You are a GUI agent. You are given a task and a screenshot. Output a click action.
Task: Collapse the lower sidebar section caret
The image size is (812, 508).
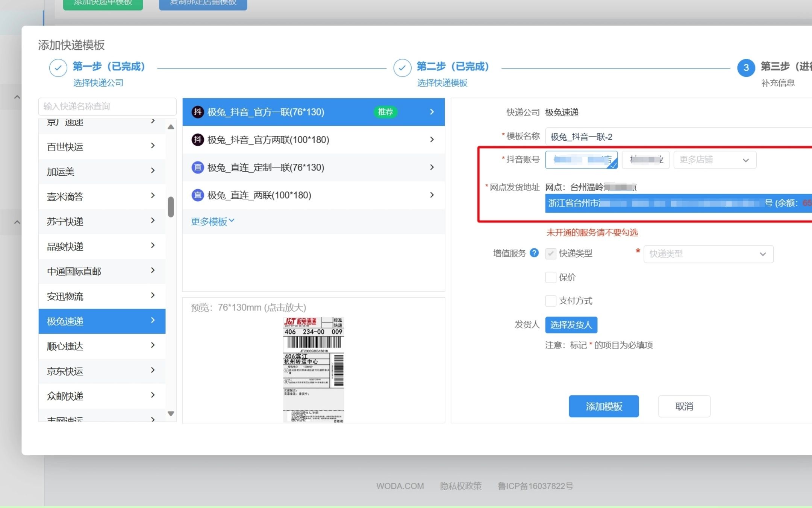[x=17, y=222]
